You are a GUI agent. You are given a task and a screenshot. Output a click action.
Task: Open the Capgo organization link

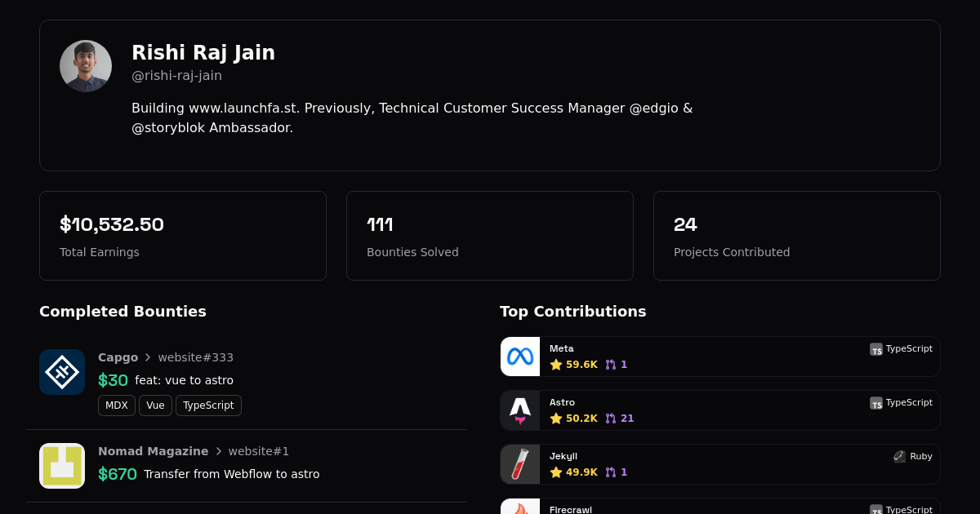(x=118, y=357)
